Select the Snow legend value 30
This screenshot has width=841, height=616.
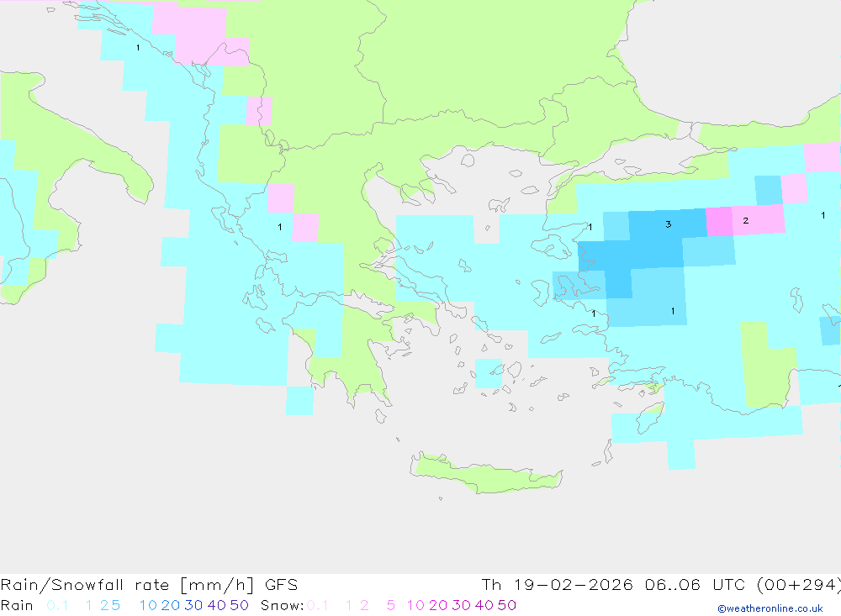461,605
